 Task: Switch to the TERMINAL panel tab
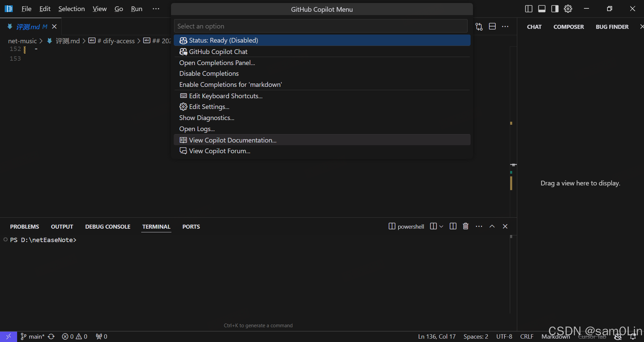coord(156,227)
